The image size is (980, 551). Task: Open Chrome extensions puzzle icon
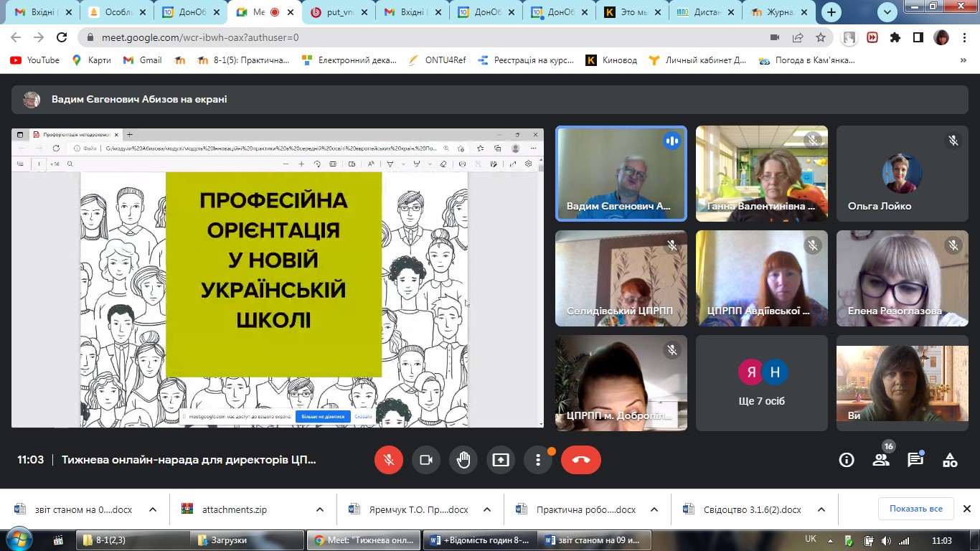(895, 38)
